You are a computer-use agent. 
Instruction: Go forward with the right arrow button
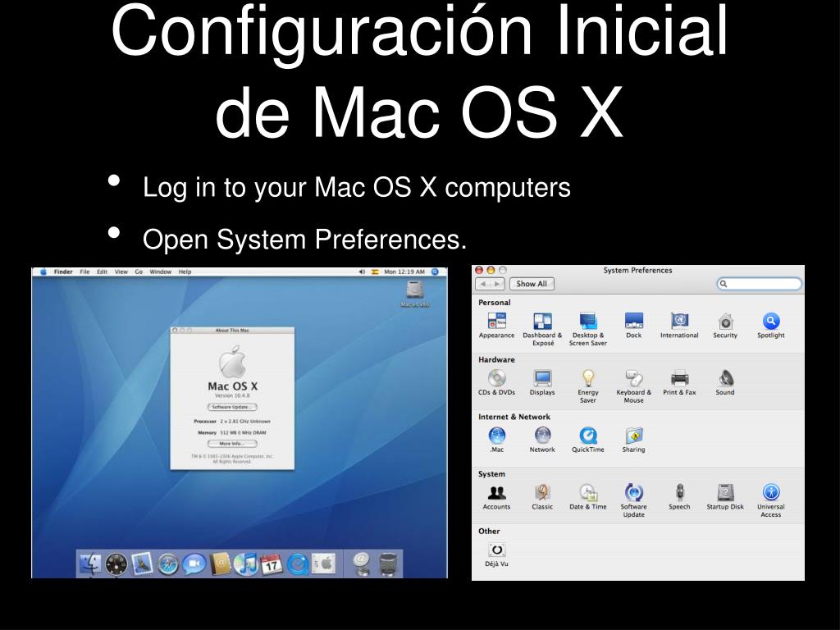[498, 284]
